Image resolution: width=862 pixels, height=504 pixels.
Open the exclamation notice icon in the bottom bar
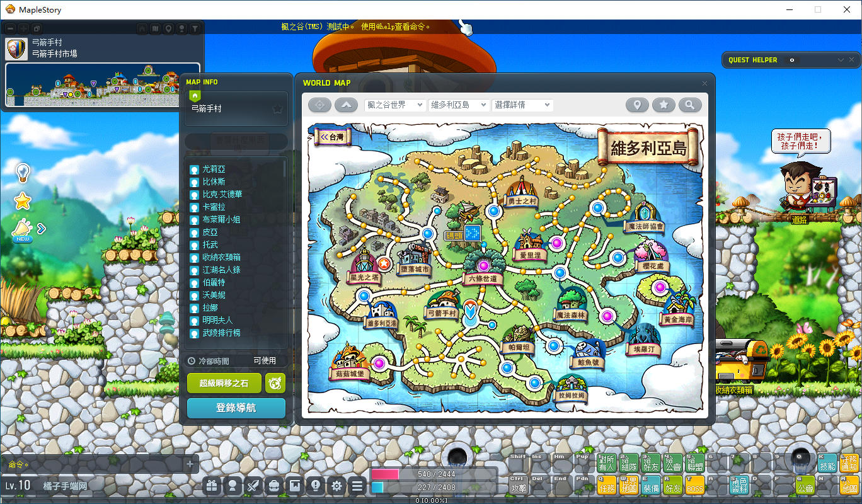[x=316, y=486]
